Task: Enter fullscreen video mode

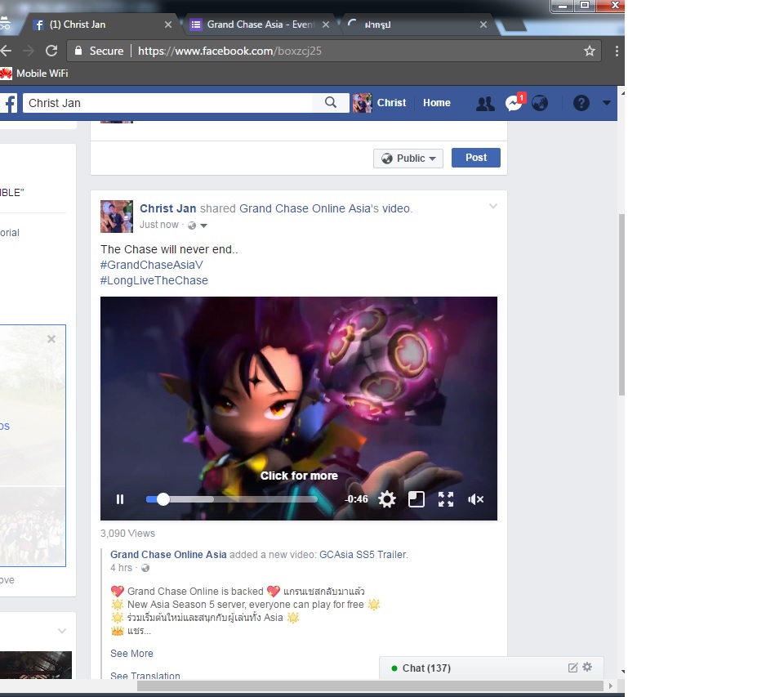Action: (x=446, y=499)
